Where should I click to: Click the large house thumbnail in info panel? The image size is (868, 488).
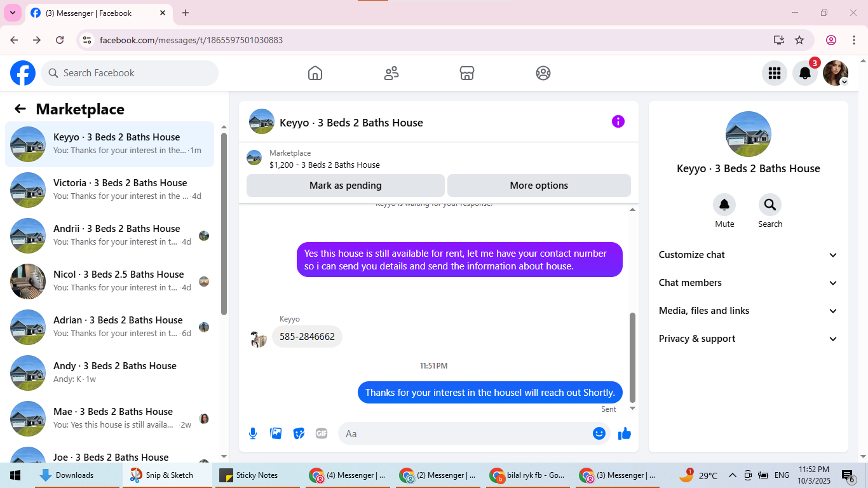pos(749,134)
